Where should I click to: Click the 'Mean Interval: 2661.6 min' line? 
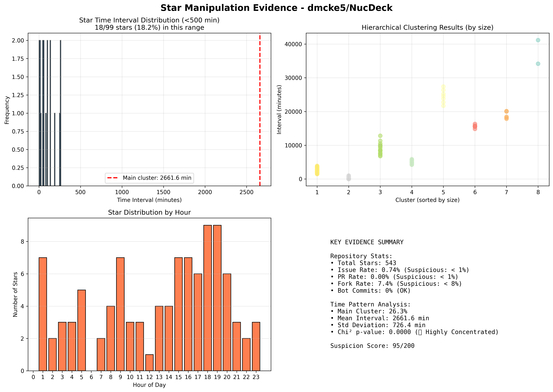(380, 318)
